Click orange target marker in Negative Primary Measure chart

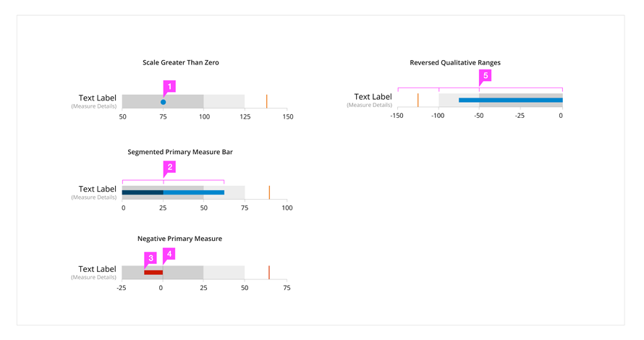[269, 272]
